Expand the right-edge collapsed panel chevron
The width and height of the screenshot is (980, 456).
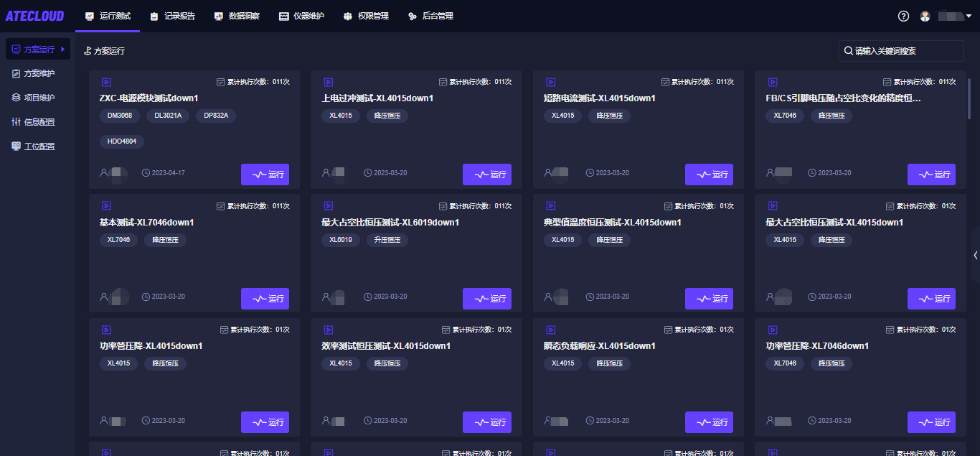(976, 255)
